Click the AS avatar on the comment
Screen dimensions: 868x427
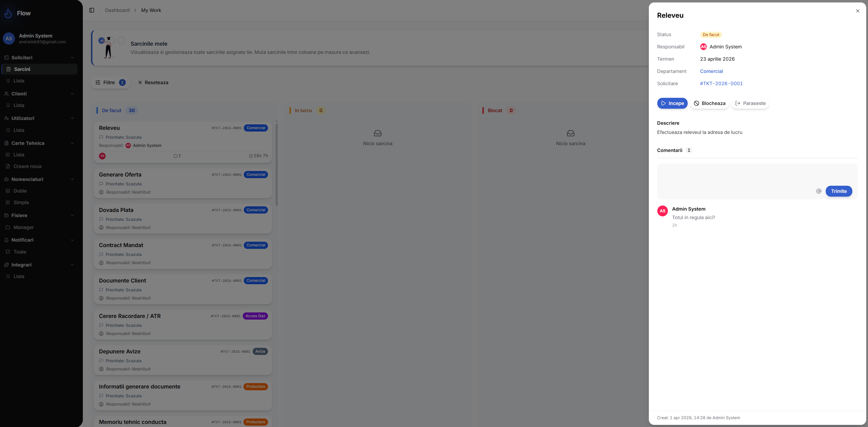[x=662, y=211]
